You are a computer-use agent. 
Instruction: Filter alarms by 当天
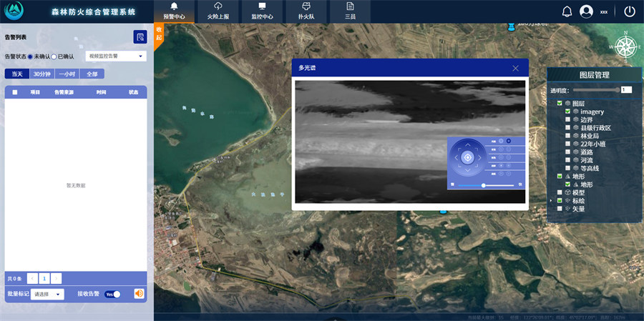click(17, 74)
